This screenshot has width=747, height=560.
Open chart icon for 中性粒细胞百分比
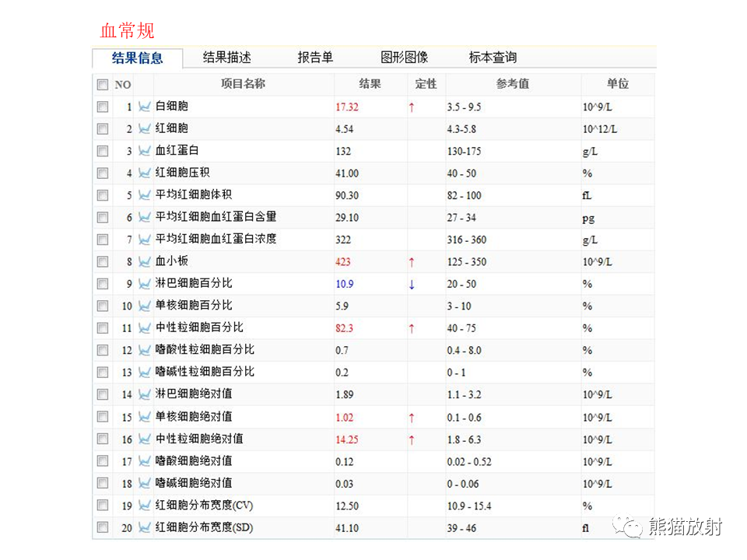[145, 328]
